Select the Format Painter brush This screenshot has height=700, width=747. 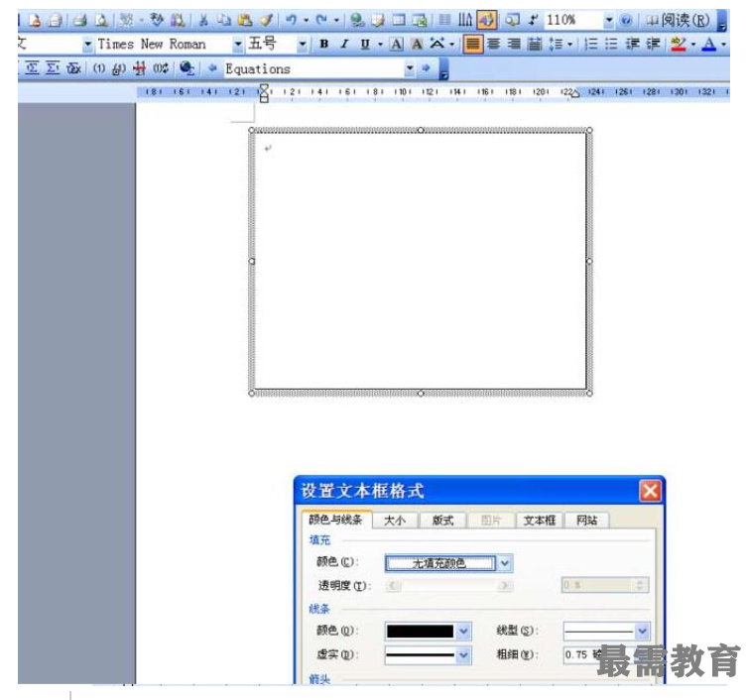pyautogui.click(x=266, y=20)
